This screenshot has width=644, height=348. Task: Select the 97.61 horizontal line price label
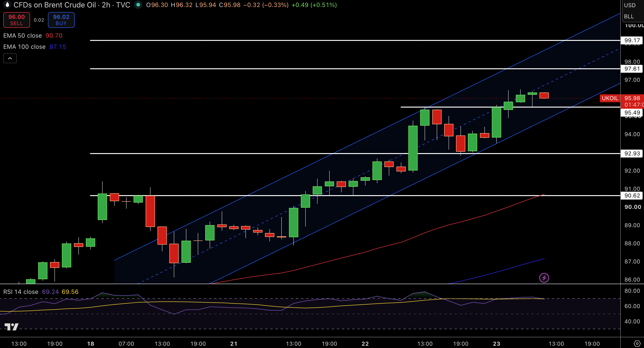click(632, 69)
